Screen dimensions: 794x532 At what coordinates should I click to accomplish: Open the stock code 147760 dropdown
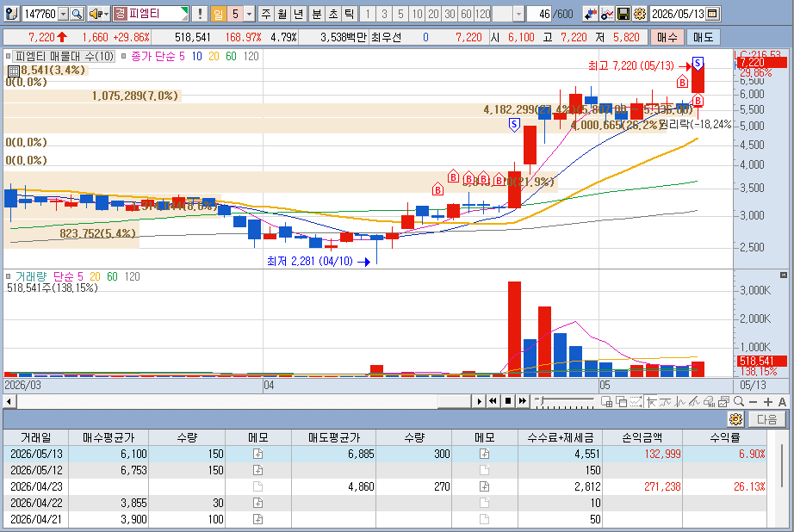pos(64,14)
